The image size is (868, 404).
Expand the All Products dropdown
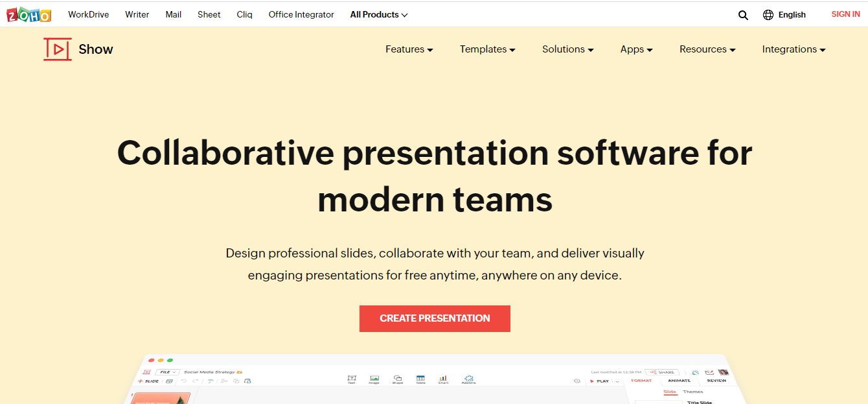[x=379, y=14]
